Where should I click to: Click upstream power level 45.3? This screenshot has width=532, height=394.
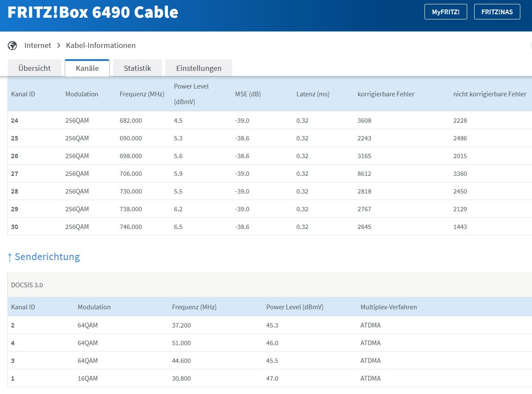coord(272,325)
